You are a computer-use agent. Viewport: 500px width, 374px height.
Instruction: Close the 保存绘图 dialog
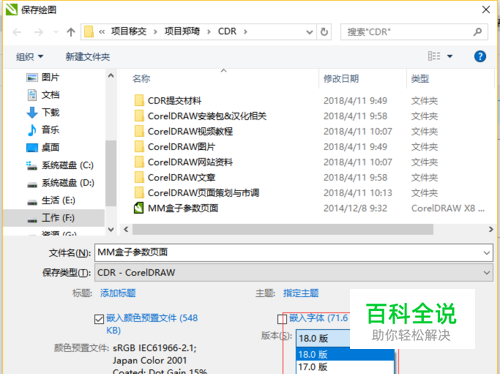coord(486,10)
